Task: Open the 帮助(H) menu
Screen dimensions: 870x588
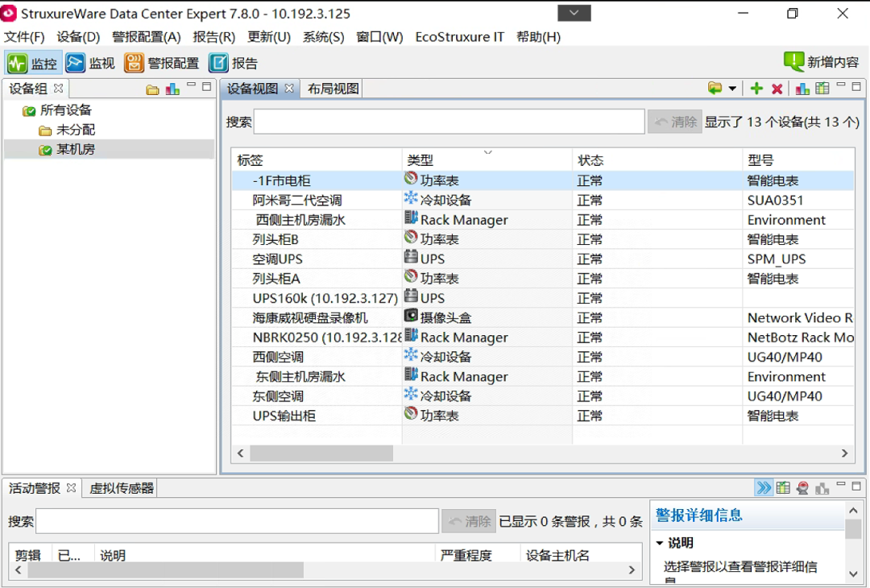Action: 538,37
